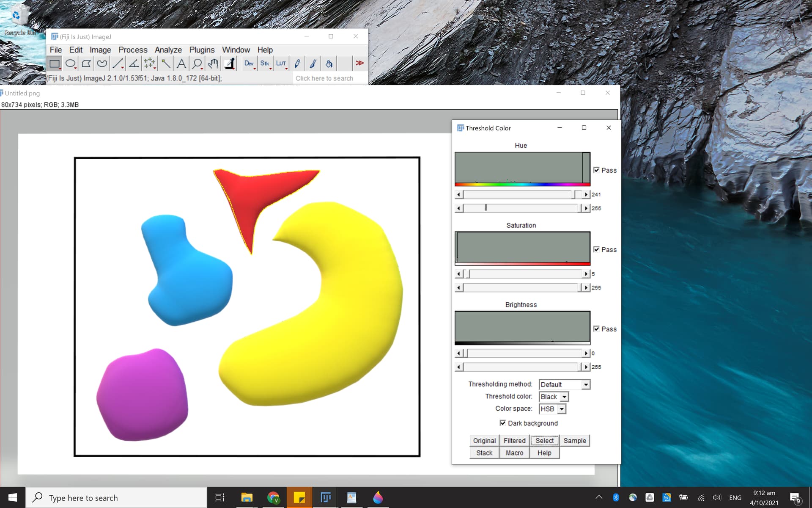Screen dimensions: 812x508
Task: Open the LUT menu in the toolbar
Action: [280, 63]
